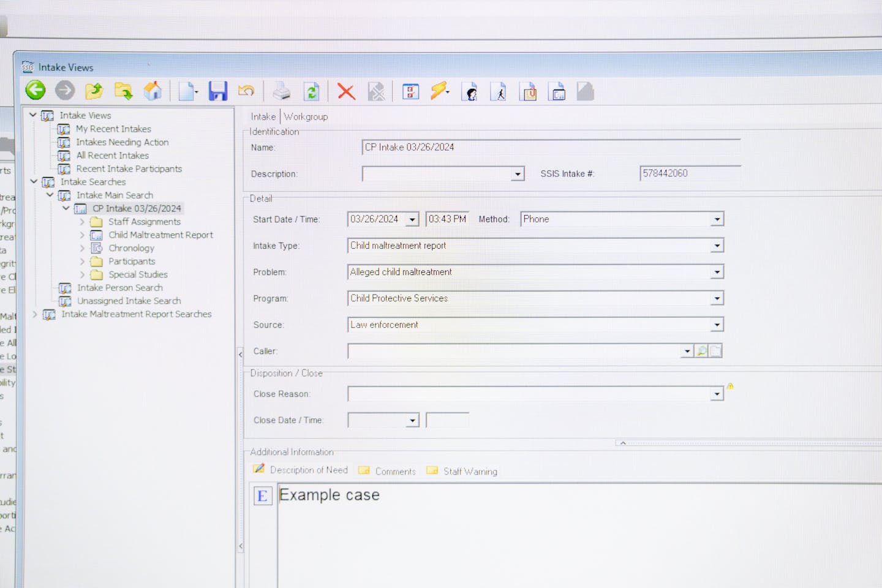Viewport: 882px width, 588px height.
Task: Select the Staff Warning tab
Action: click(x=470, y=471)
